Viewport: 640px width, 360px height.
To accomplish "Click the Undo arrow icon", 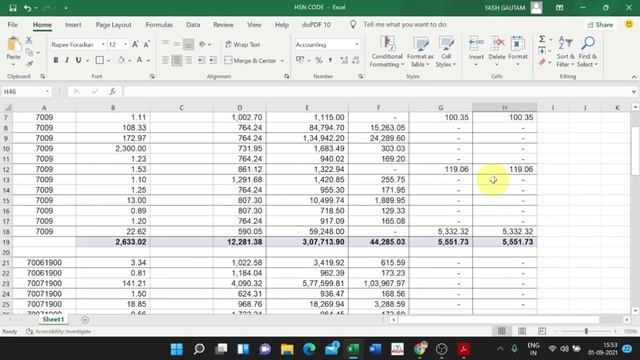I will 27,8.
